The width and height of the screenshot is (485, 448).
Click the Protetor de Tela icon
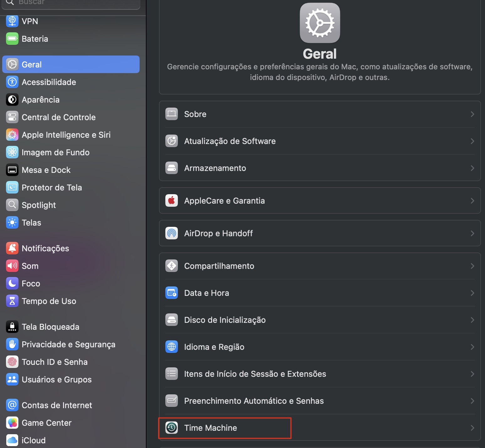(x=12, y=187)
